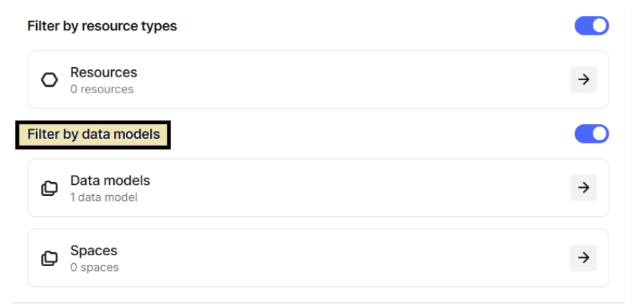Screen dimensions: 644x305
Task: Open Data models using the arrow button
Action: [583, 188]
